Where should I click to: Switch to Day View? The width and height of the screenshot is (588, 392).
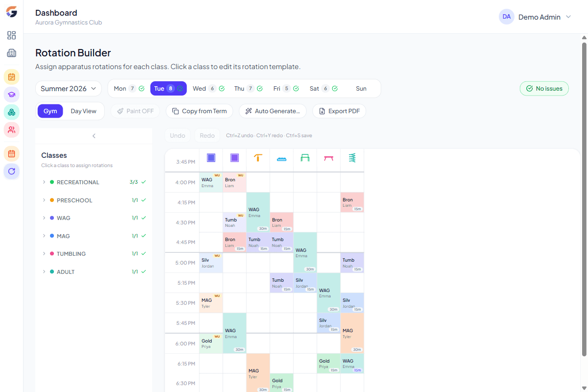point(83,111)
